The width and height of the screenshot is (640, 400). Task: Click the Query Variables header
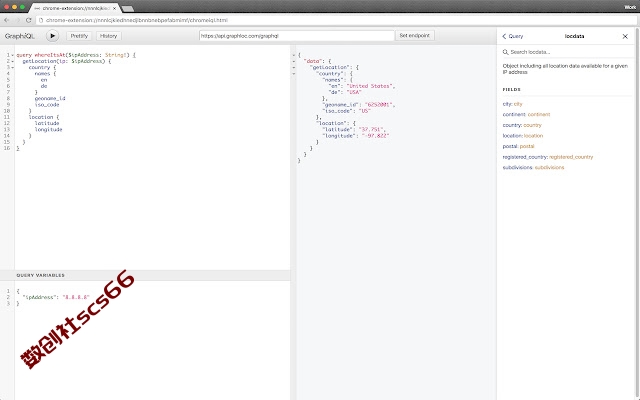[145, 275]
